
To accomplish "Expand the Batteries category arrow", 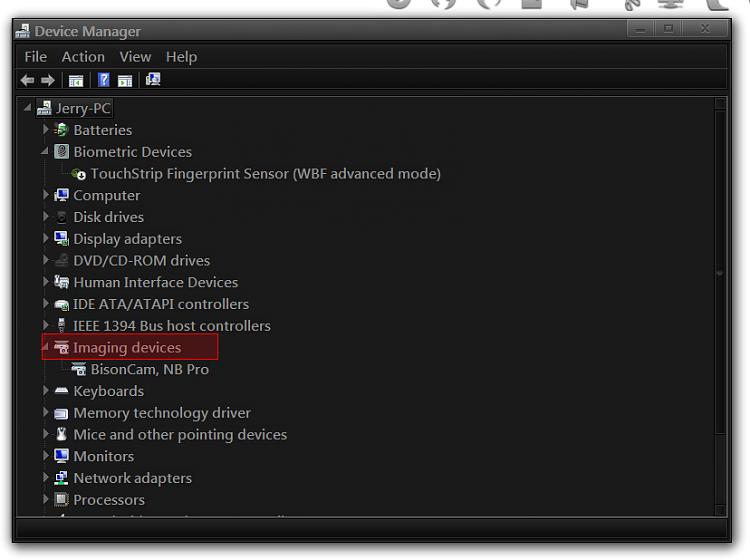I will tap(46, 129).
